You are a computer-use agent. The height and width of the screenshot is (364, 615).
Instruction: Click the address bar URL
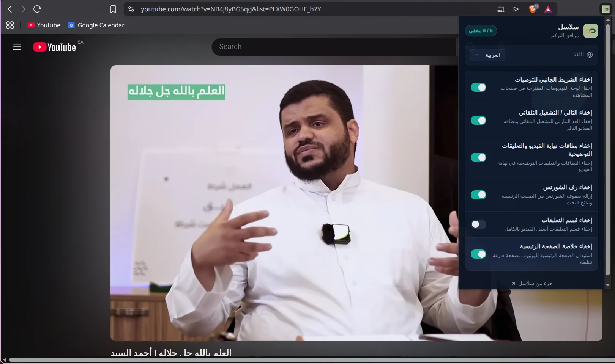coord(231,9)
